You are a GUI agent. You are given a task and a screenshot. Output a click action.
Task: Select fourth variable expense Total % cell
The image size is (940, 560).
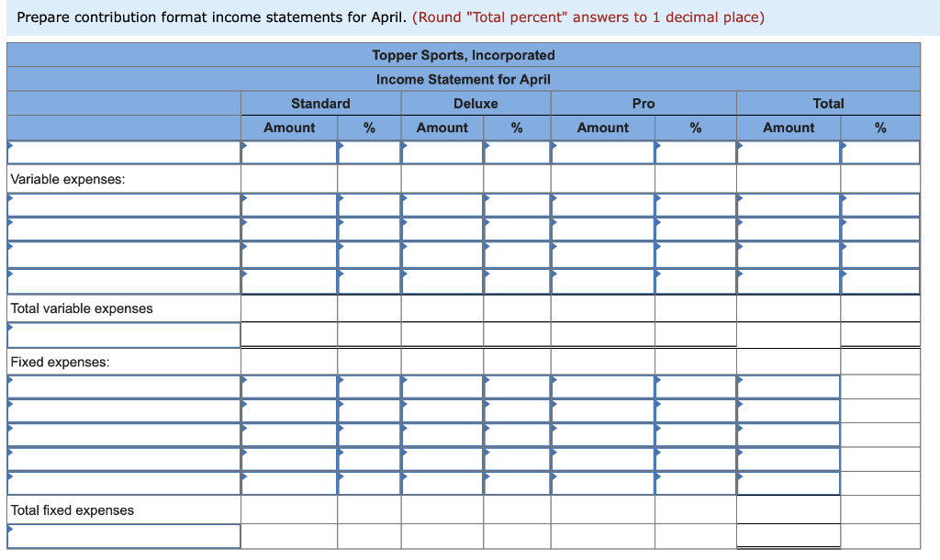(880, 281)
